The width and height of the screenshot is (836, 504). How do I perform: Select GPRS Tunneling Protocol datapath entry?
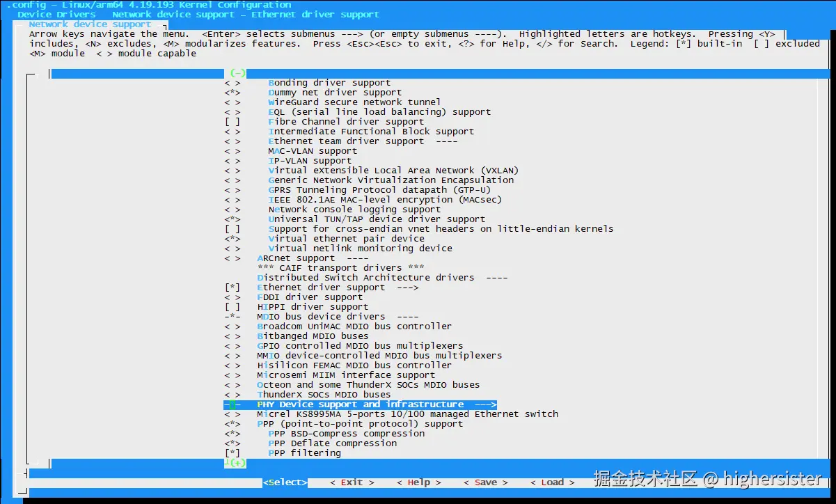coord(379,190)
